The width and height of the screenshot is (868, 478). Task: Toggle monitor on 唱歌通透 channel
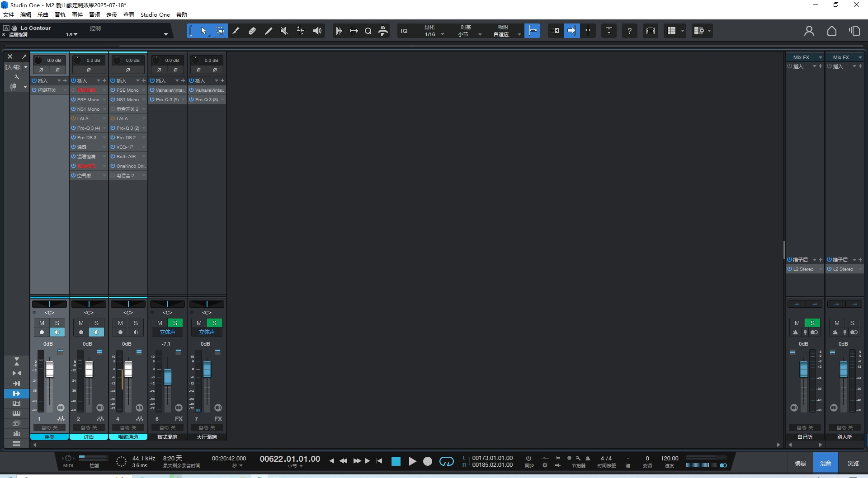[136, 333]
